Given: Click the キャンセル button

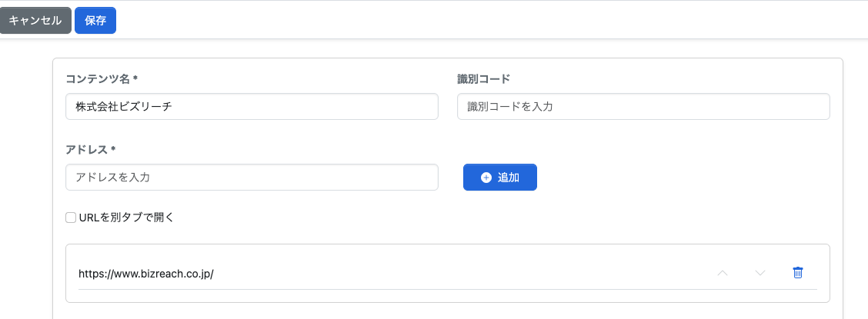Looking at the screenshot, I should (35, 21).
